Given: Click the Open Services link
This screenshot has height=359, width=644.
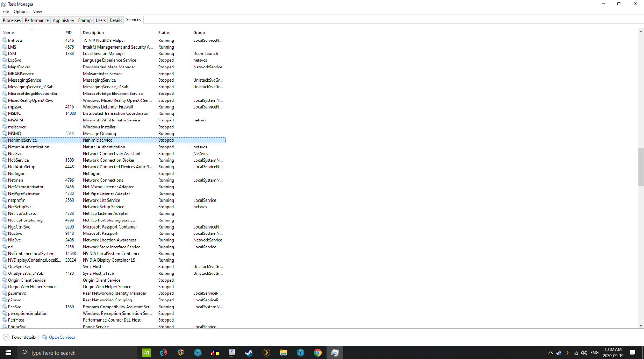Looking at the screenshot, I should pos(62,337).
